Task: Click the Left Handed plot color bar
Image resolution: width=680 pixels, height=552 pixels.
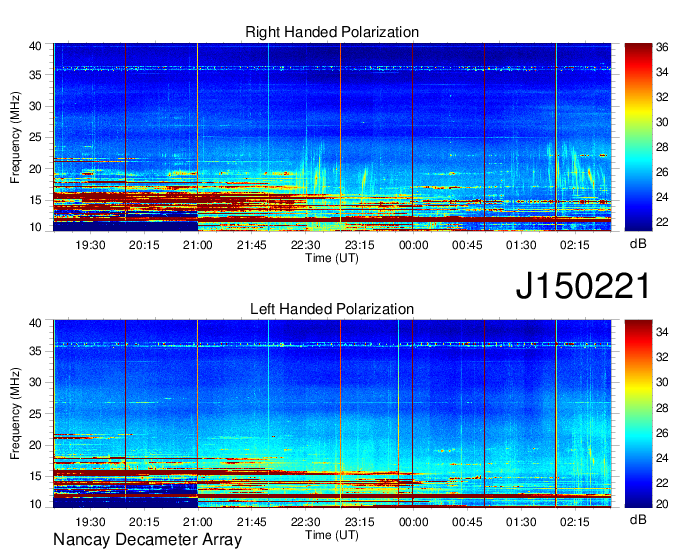Action: tap(638, 414)
